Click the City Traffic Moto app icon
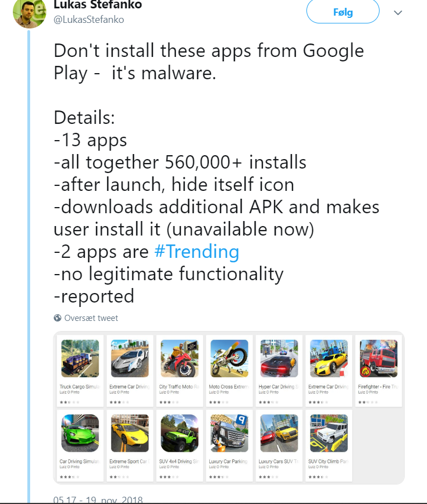The height and width of the screenshot is (504, 427). click(179, 358)
